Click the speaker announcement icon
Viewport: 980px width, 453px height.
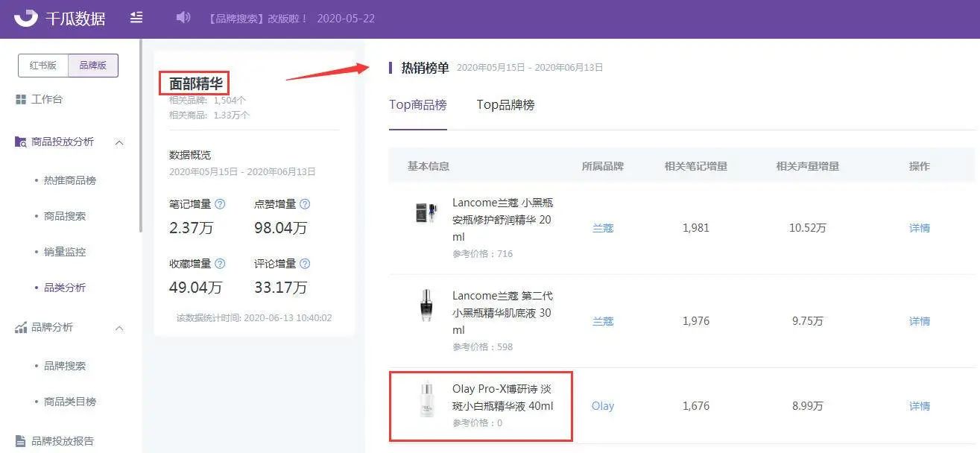click(x=183, y=17)
